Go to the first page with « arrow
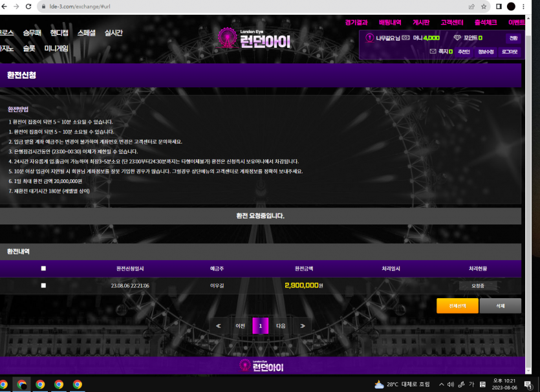The height and width of the screenshot is (392, 540). 218,326
